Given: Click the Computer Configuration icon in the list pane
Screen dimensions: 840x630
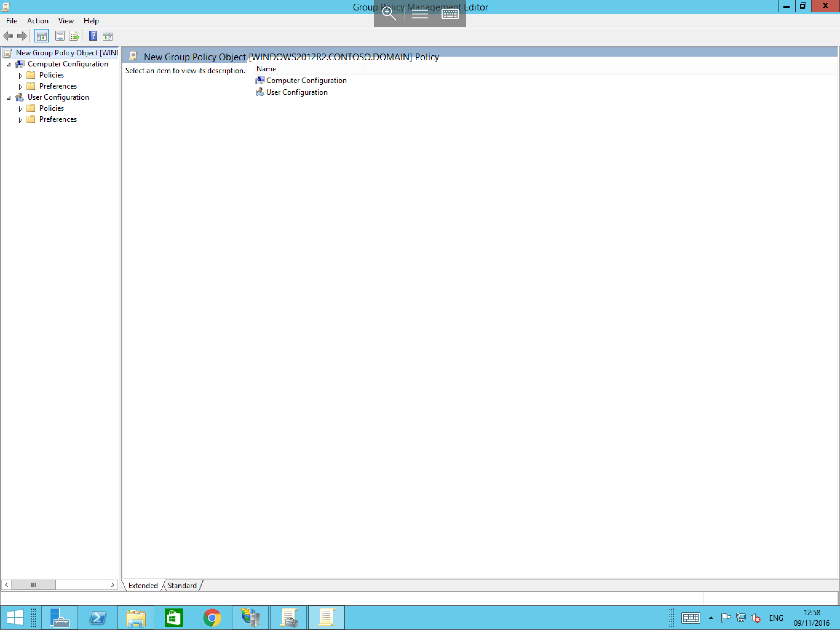Looking at the screenshot, I should (x=260, y=81).
